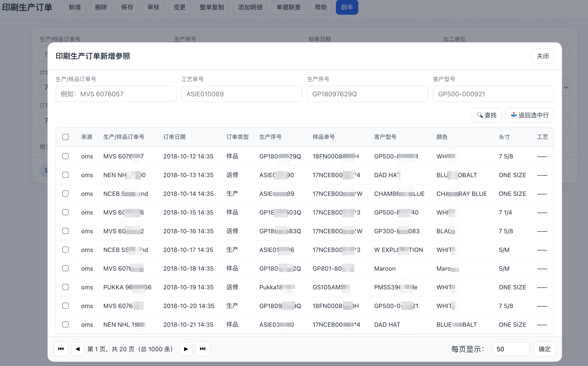
Task: Focus the 工艺单号 input field
Action: (241, 94)
